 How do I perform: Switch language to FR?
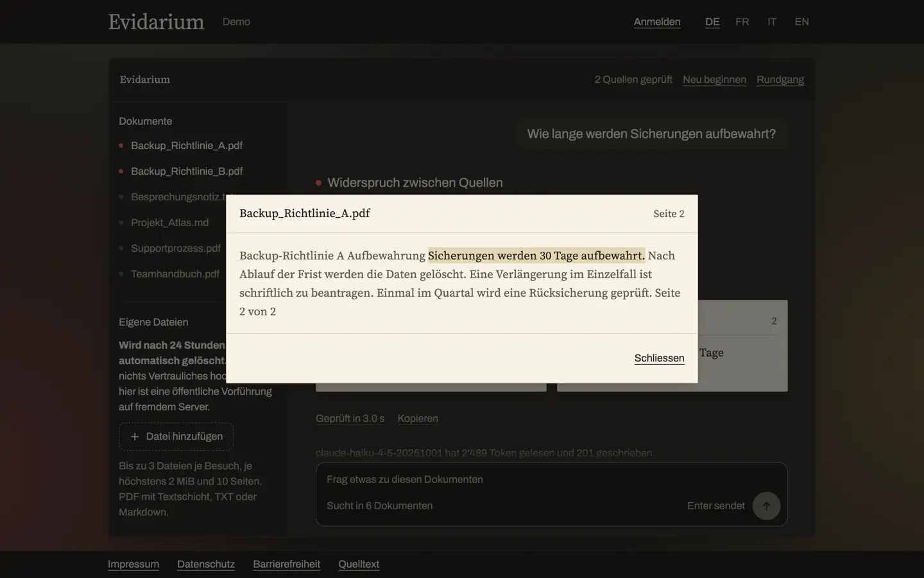[x=742, y=22]
